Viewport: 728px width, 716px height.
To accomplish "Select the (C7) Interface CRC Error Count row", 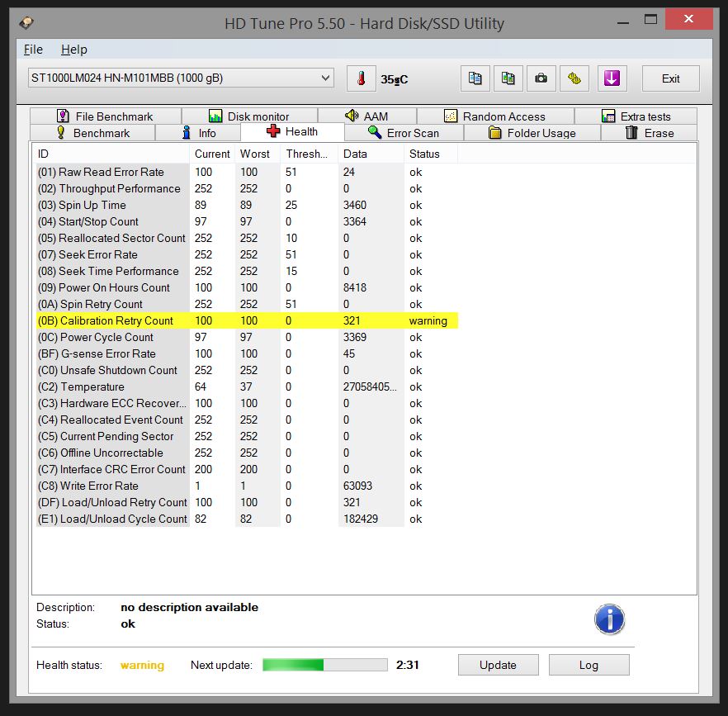I will coord(247,469).
